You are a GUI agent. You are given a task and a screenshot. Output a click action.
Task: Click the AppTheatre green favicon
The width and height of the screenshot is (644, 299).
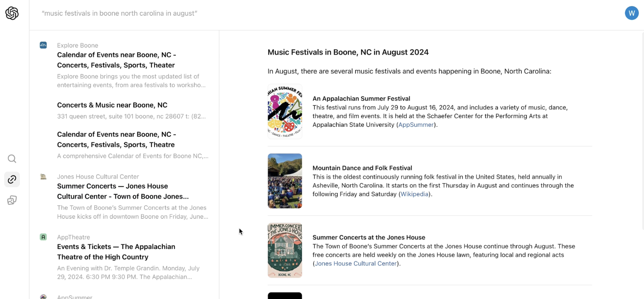click(43, 237)
